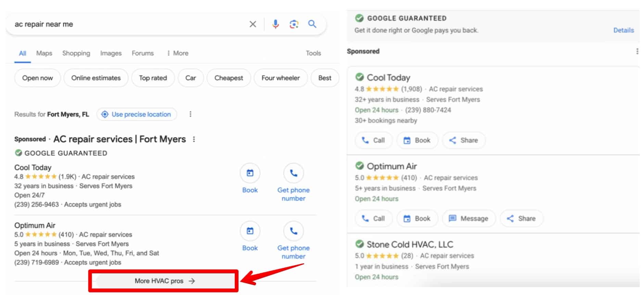Open the Tools options
Viewport: 644px width, 295px height.
click(x=313, y=53)
